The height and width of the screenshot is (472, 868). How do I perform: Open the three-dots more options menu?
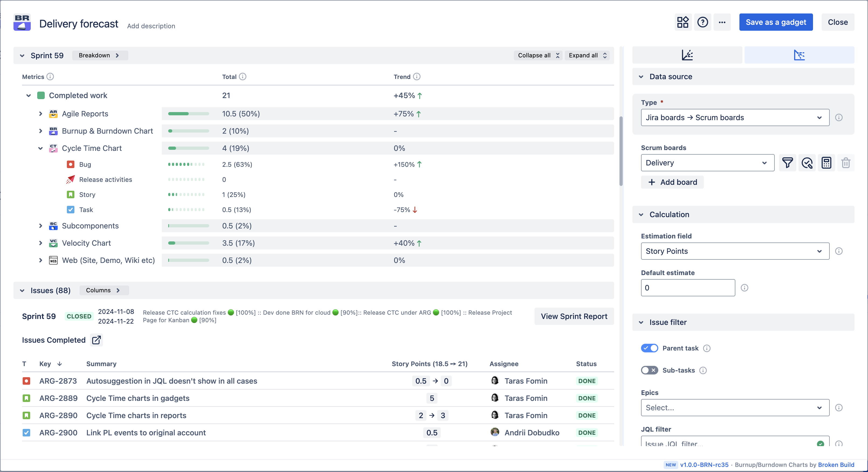coord(722,22)
